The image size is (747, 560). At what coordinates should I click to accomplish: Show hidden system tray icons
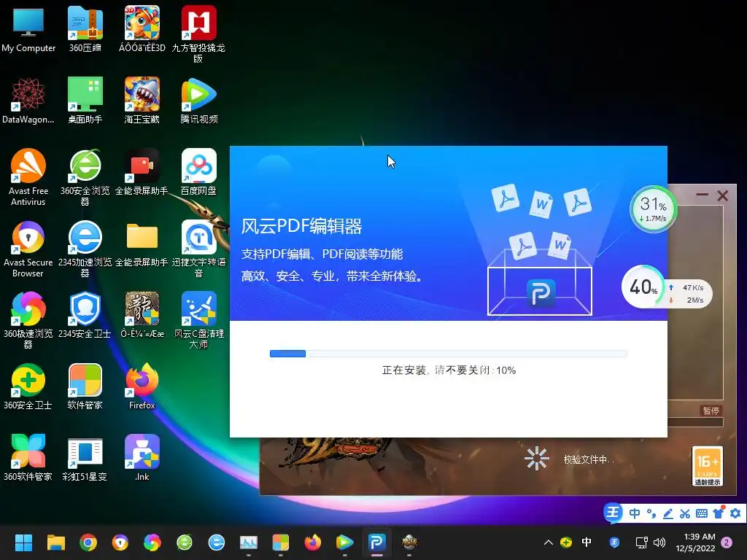click(x=549, y=542)
